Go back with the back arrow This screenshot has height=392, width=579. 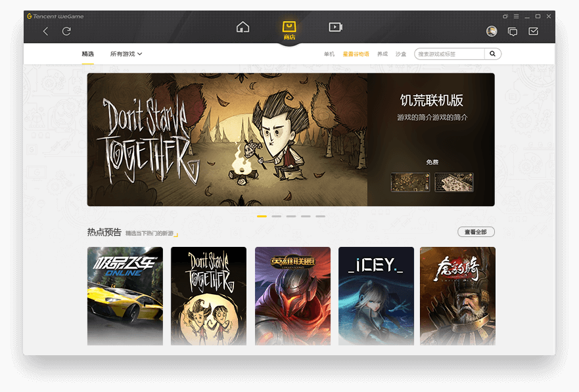(46, 32)
